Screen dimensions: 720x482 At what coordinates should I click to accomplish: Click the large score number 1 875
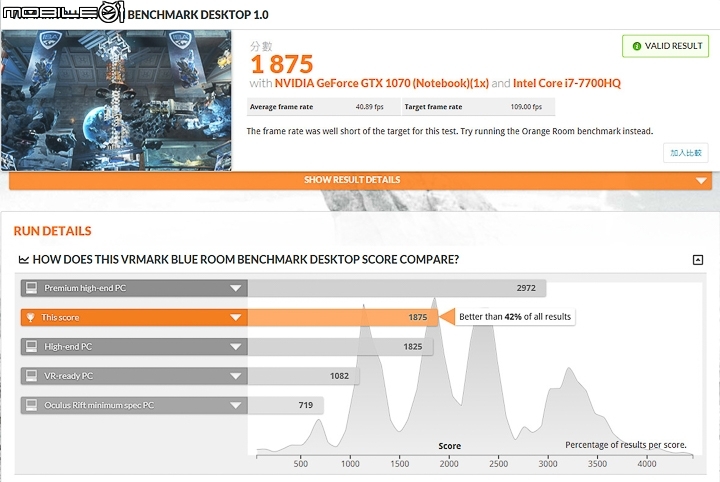pyautogui.click(x=282, y=64)
